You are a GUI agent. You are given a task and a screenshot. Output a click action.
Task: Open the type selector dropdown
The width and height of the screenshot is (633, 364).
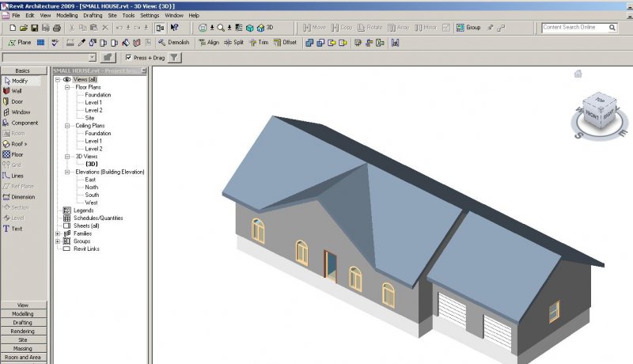[93, 58]
